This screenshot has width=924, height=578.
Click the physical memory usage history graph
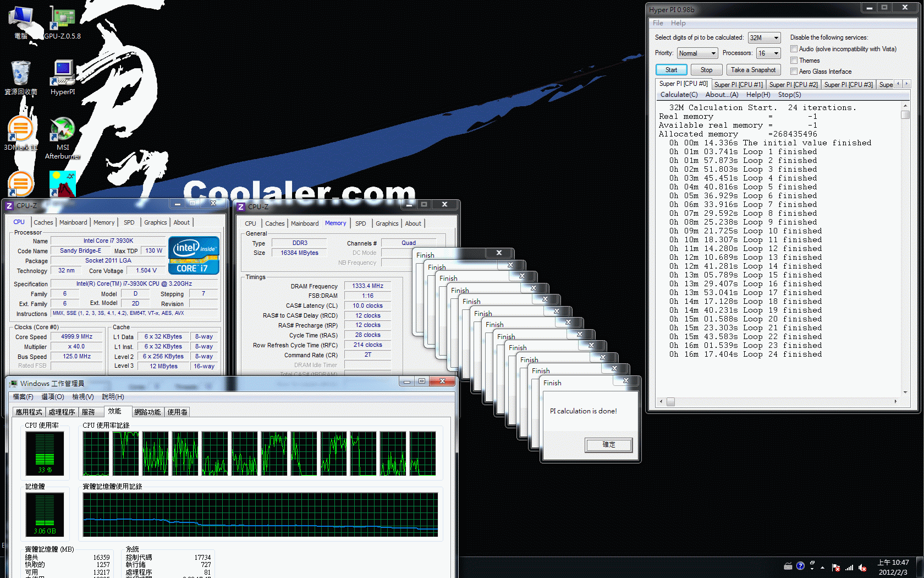[x=260, y=515]
